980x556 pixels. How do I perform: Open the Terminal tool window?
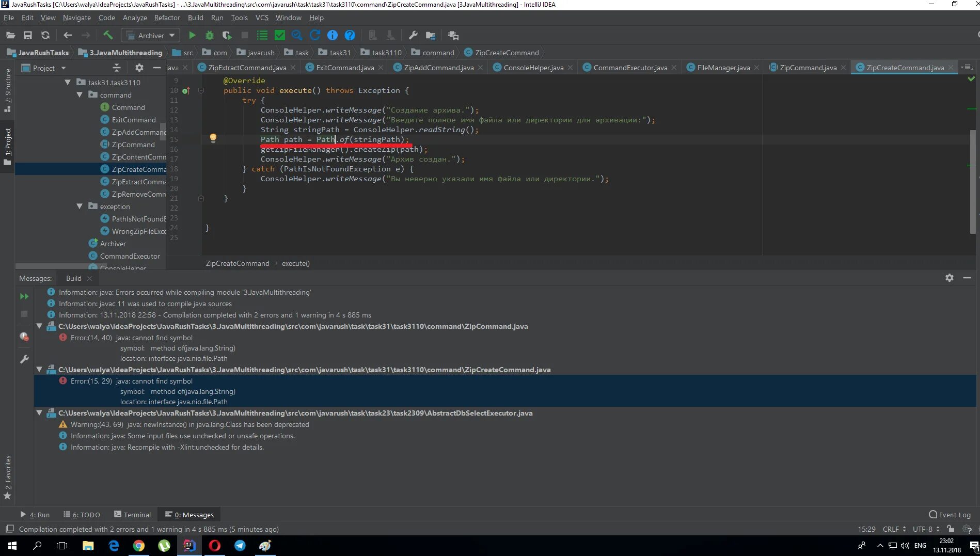point(132,514)
